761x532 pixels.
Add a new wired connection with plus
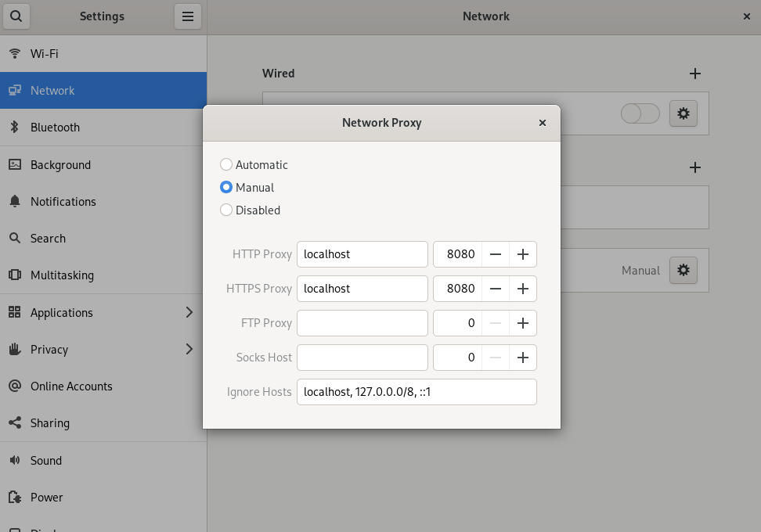point(694,74)
